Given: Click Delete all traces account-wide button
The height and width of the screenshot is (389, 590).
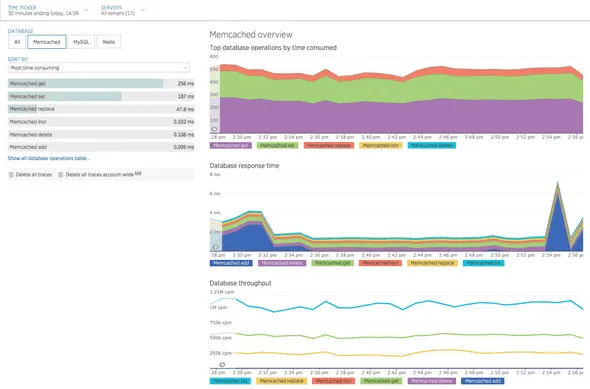Looking at the screenshot, I should [100, 175].
